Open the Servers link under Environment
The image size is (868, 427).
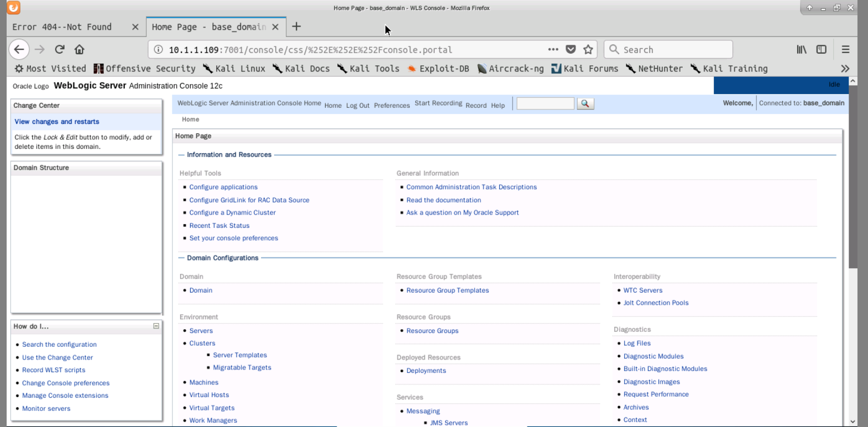click(x=201, y=331)
